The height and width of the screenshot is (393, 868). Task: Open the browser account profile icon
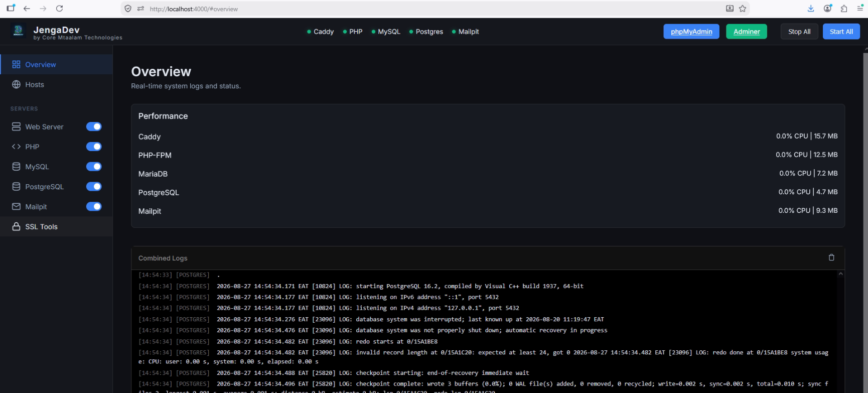[x=827, y=9]
